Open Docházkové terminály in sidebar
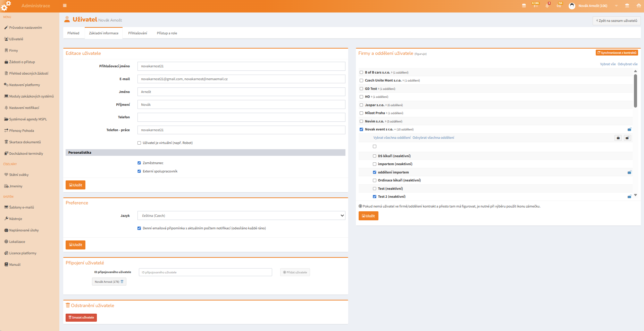 pyautogui.click(x=24, y=153)
